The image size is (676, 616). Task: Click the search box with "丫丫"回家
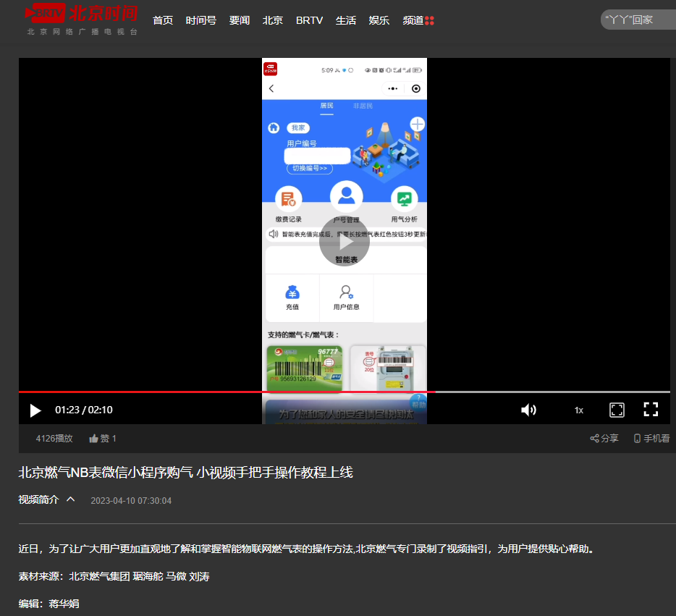point(638,20)
